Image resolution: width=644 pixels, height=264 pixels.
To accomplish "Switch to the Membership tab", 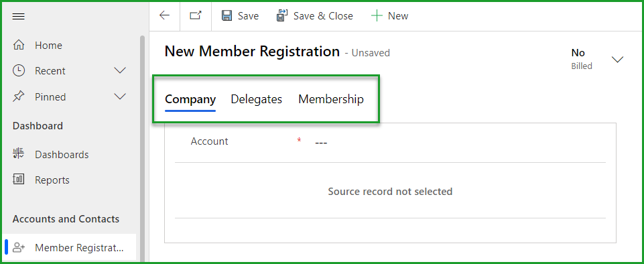I will click(331, 99).
